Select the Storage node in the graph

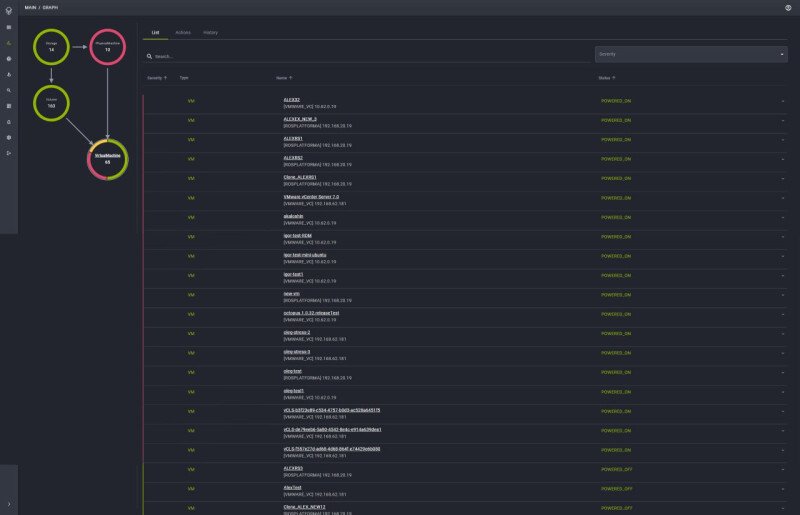pyautogui.click(x=51, y=46)
